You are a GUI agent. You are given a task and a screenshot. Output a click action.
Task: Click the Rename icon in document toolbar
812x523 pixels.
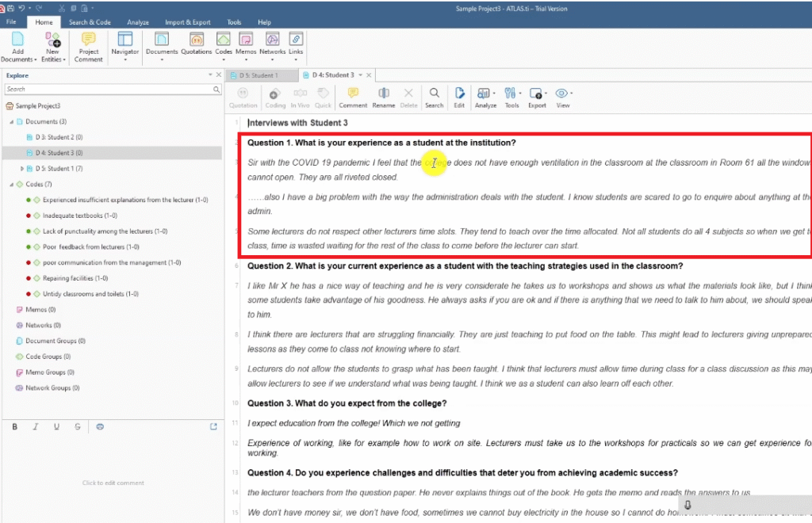point(383,95)
